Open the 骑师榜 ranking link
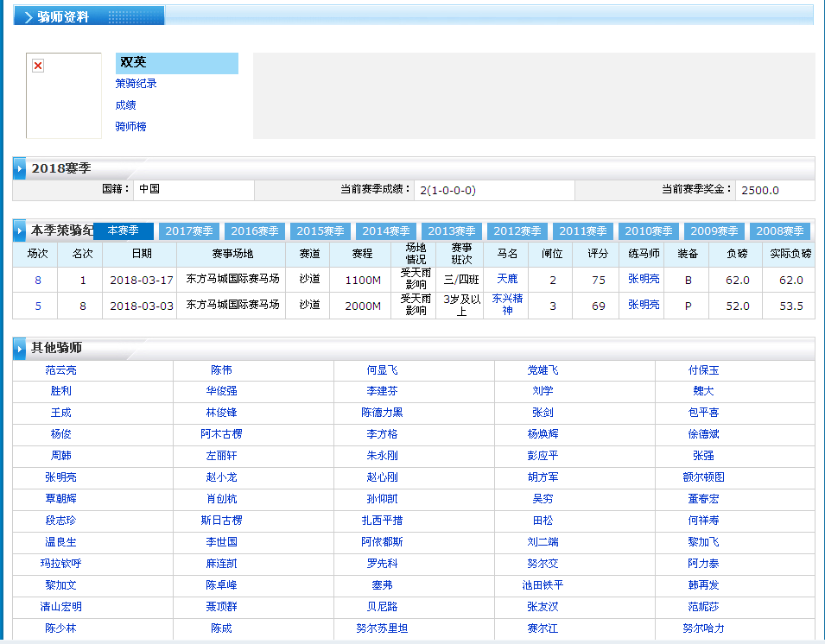 (x=130, y=127)
